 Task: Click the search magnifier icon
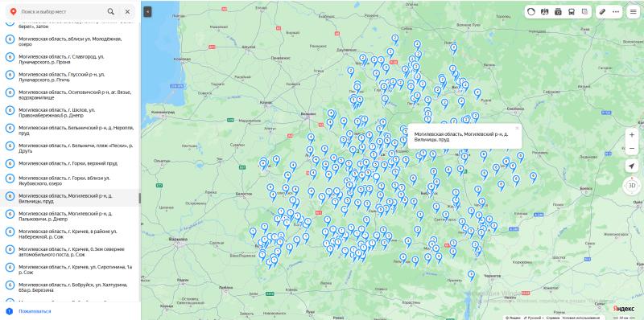111,11
